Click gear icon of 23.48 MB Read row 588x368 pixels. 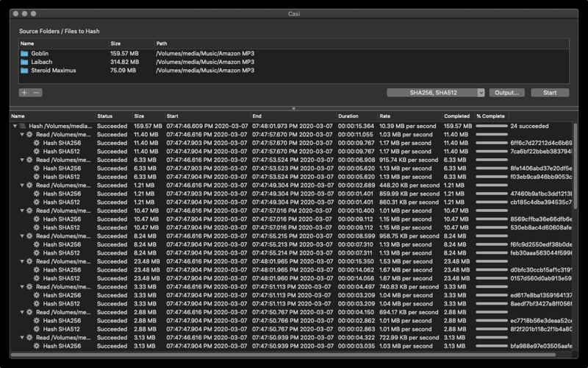point(29,261)
